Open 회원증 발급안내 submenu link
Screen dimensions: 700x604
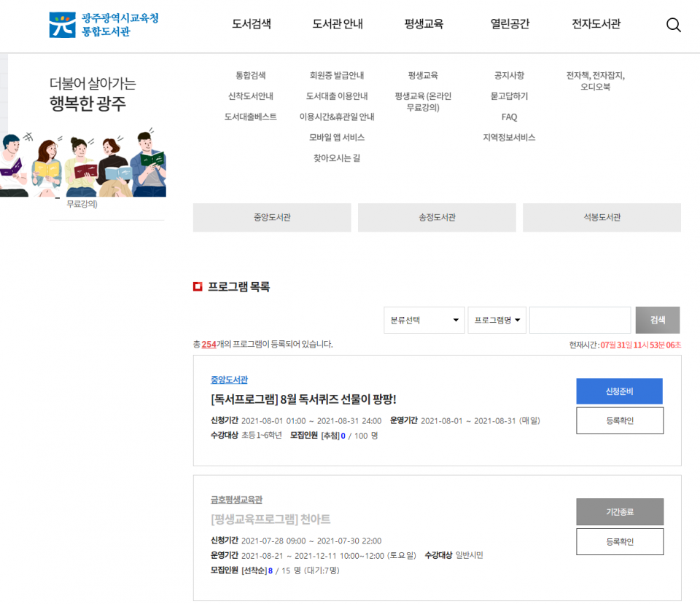coord(337,76)
